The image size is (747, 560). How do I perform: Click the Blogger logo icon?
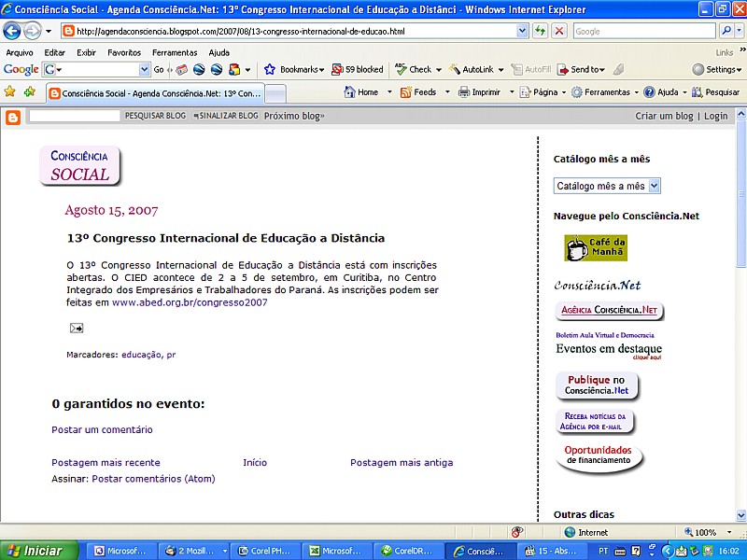[13, 117]
